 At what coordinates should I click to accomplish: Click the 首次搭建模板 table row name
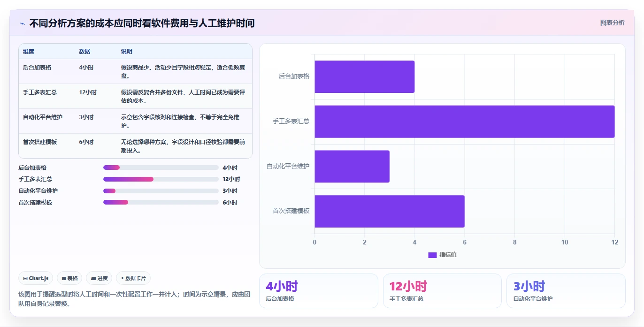pos(40,142)
